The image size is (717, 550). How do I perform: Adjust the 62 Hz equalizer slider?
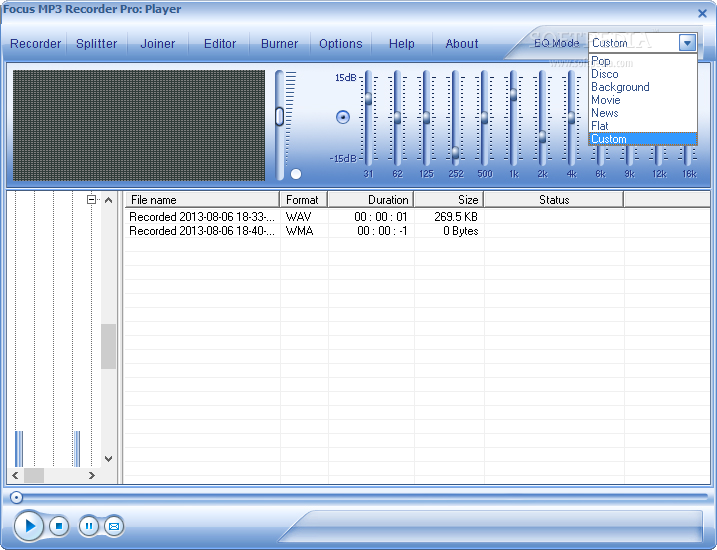pos(397,117)
